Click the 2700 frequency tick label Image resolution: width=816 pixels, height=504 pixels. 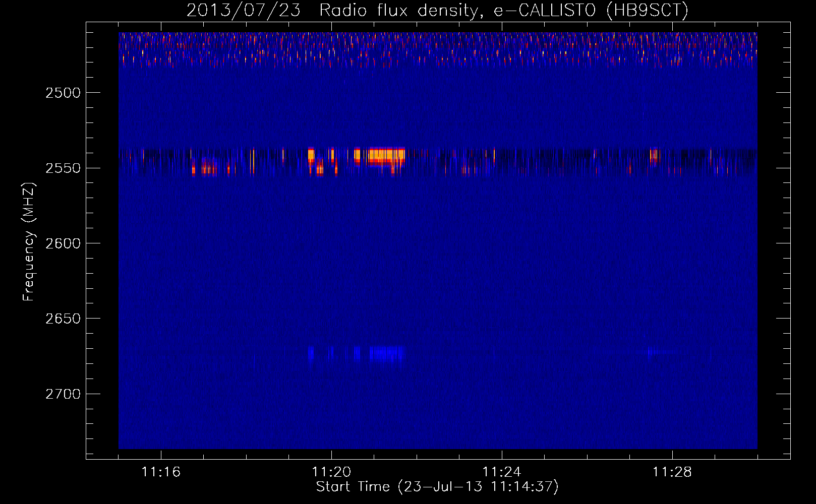[63, 394]
